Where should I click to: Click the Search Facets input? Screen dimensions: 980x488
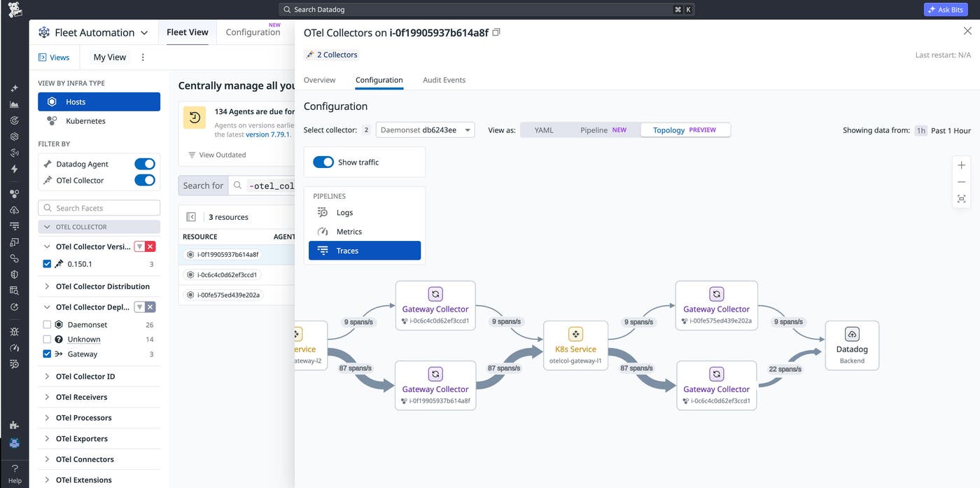click(x=99, y=208)
